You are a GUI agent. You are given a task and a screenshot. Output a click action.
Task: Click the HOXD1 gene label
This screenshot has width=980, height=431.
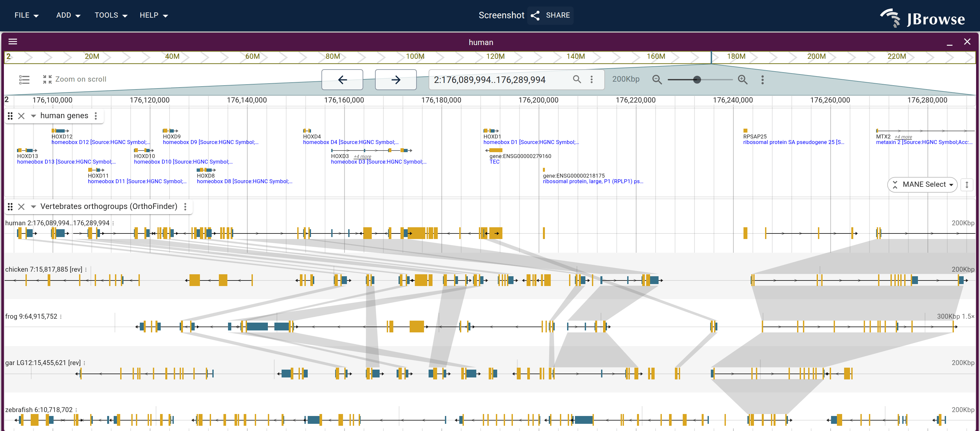492,136
